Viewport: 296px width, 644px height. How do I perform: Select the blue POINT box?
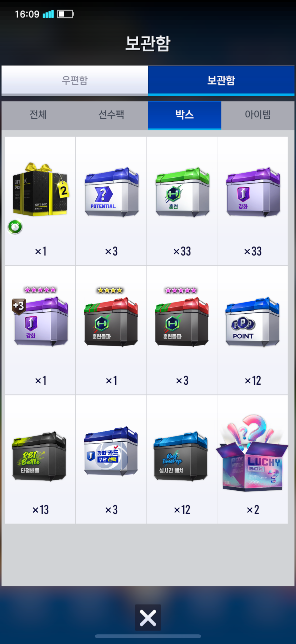tap(253, 330)
